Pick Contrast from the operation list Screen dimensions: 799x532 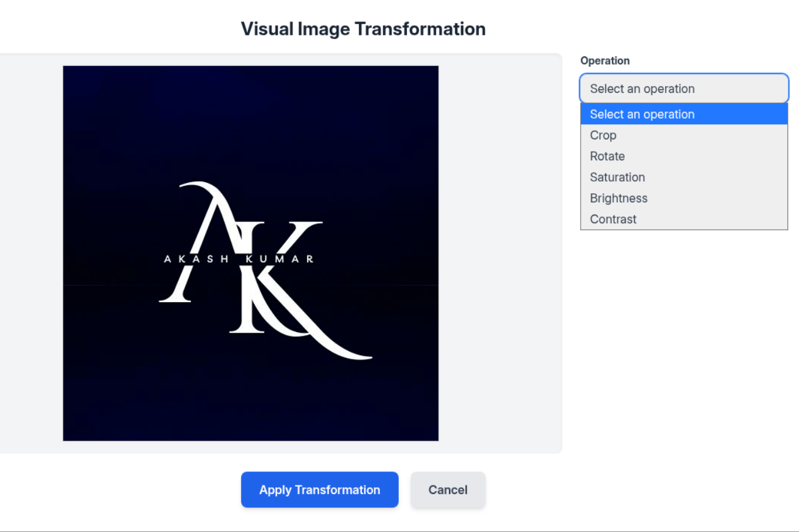[684, 219]
